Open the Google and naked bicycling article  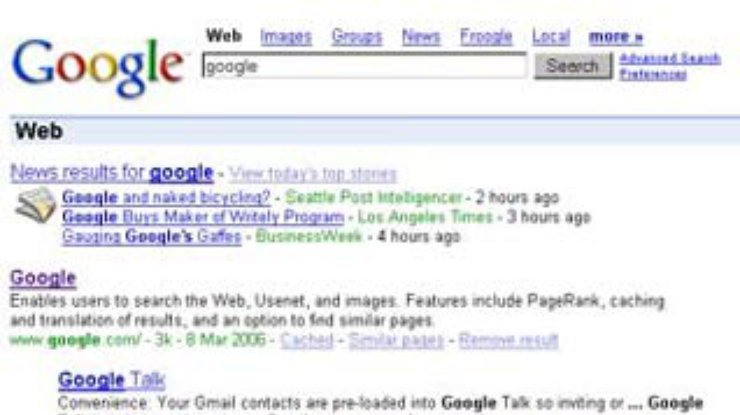point(166,197)
